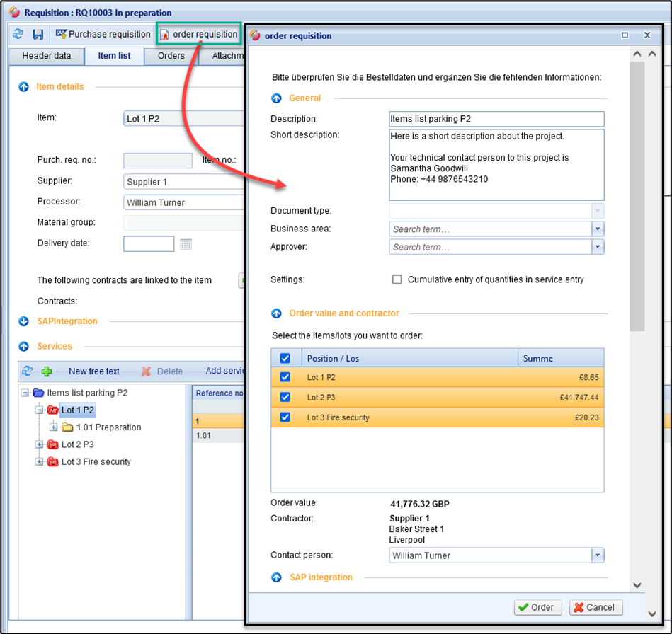Screen dimensions: 672x634
Task: Open the Business area dropdown
Action: (x=598, y=229)
